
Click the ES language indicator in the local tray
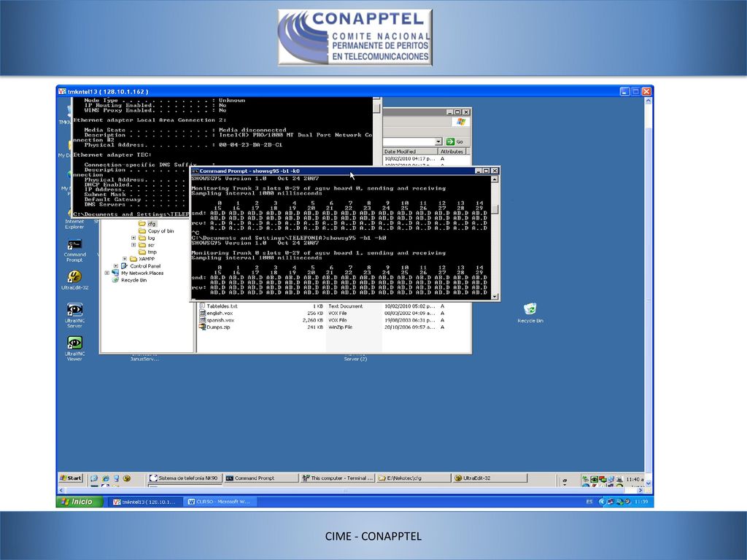[589, 502]
